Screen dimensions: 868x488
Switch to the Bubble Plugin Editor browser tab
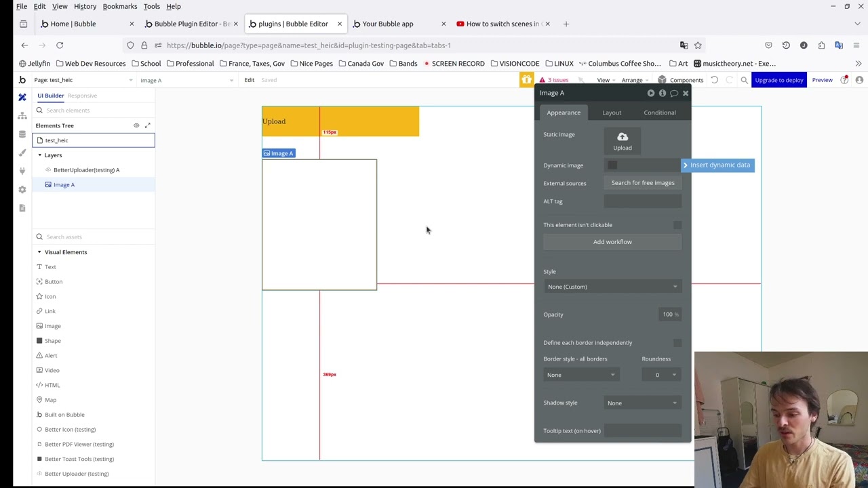click(193, 24)
